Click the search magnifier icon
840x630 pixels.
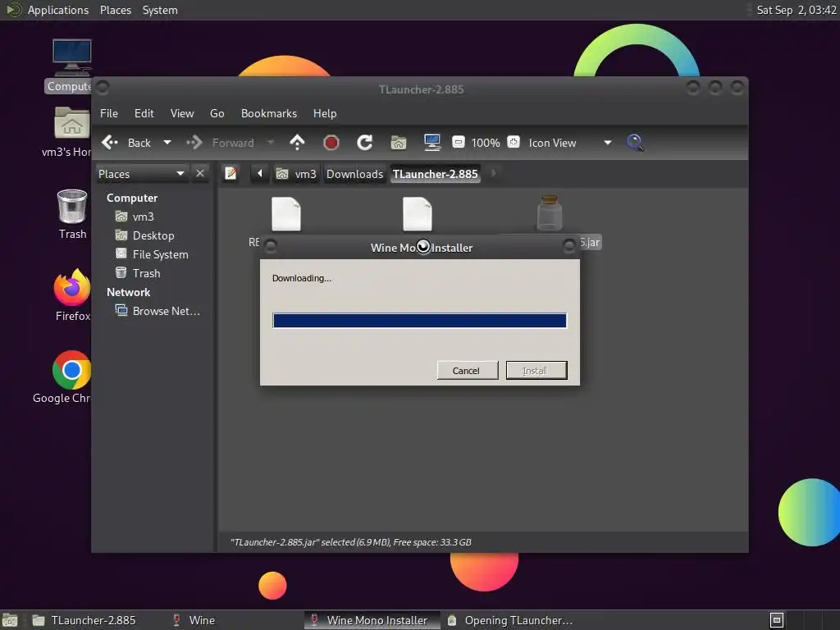635,143
